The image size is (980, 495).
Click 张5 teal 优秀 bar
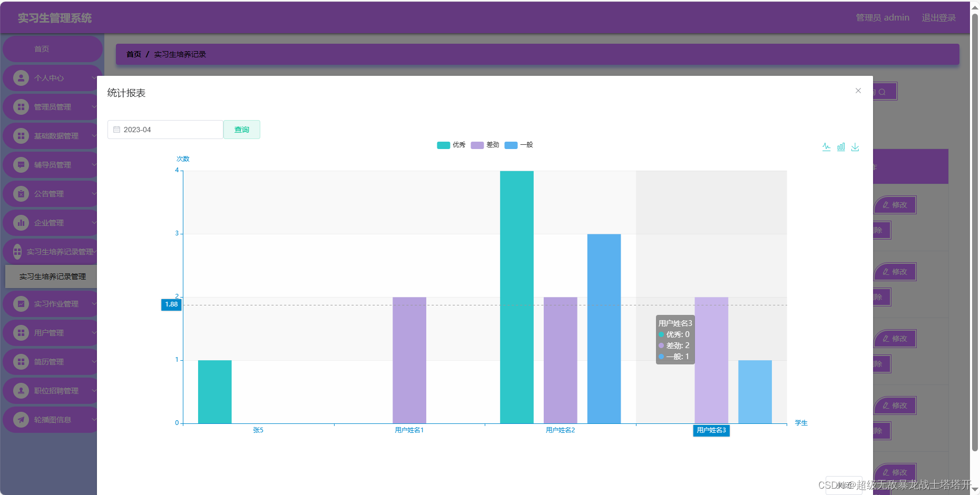tap(215, 392)
